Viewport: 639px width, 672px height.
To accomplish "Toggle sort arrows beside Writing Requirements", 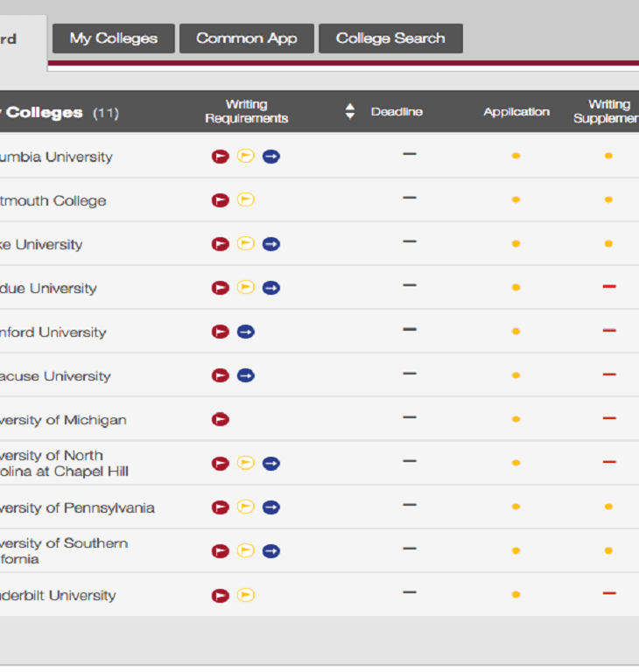I will (x=350, y=111).
